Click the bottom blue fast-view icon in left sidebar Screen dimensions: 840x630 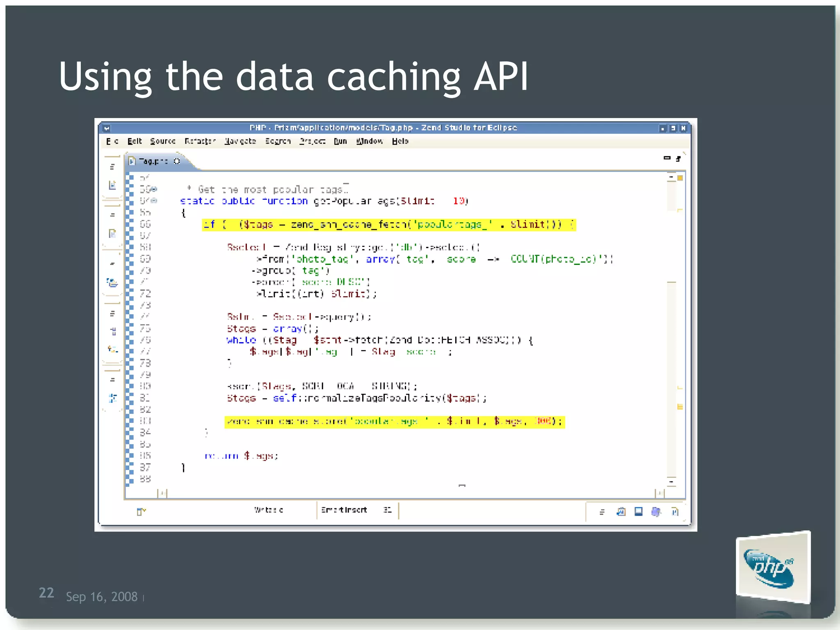(112, 398)
